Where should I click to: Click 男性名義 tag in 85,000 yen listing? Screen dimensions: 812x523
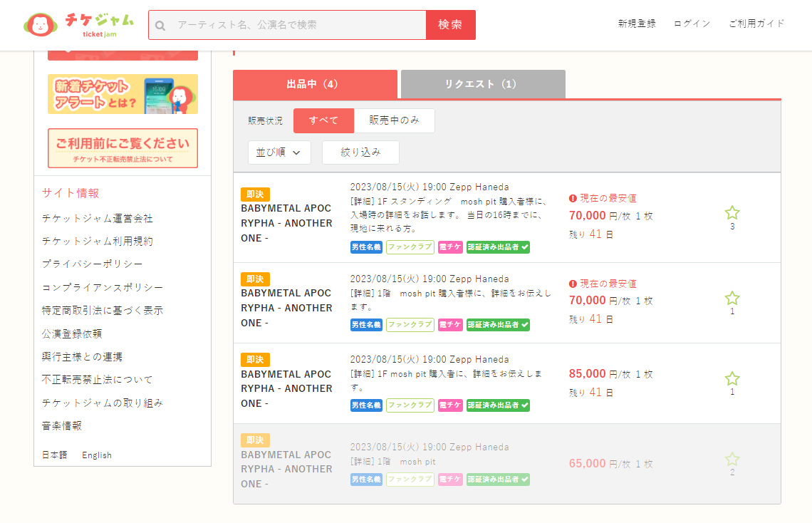coord(366,405)
